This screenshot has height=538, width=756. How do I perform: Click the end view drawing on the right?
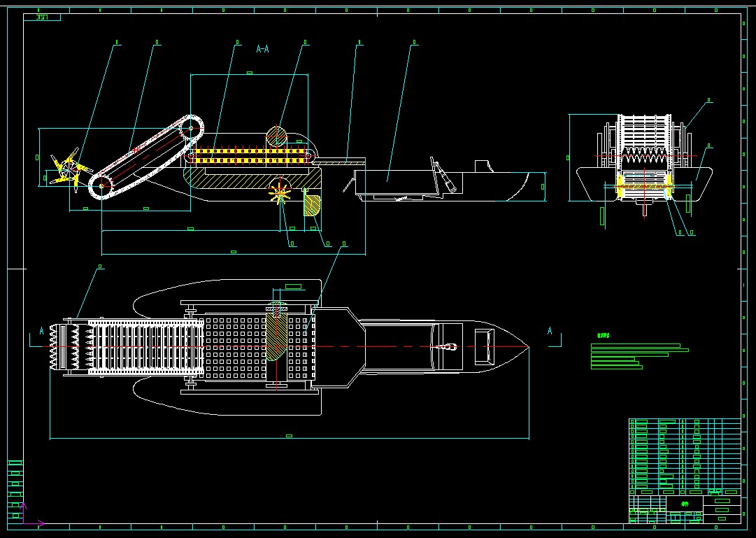645,165
